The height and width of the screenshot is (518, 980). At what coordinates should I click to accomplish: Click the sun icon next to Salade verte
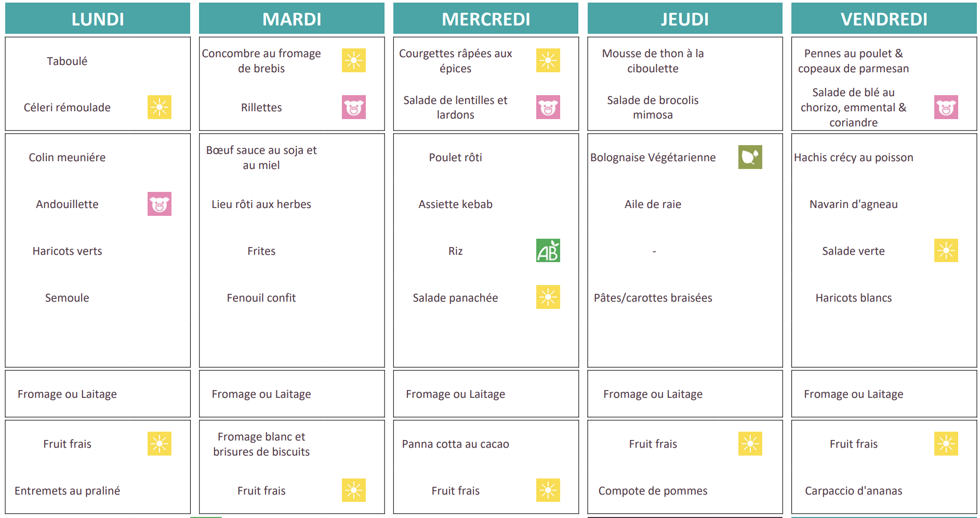click(x=946, y=251)
